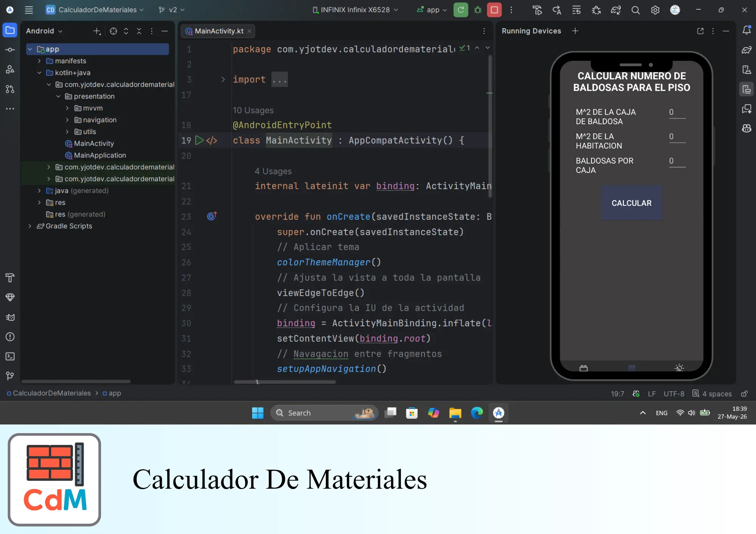The image size is (756, 534).
Task: Open the Project tool window
Action: (x=10, y=30)
